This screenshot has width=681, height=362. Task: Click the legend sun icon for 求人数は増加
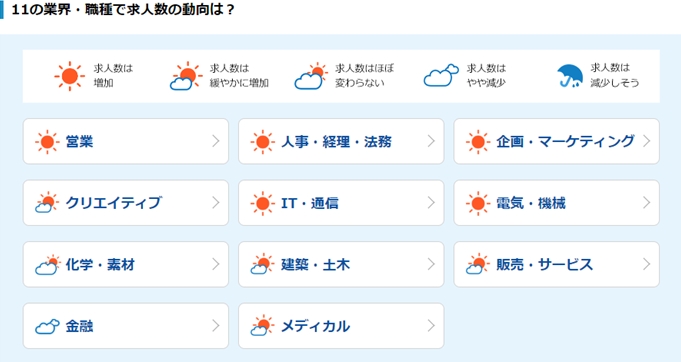point(69,76)
